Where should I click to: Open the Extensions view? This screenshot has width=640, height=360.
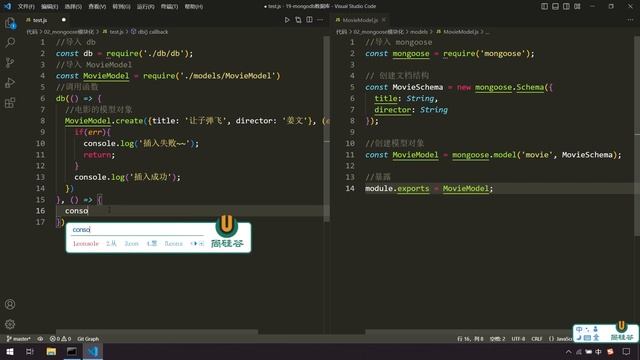click(x=10, y=102)
